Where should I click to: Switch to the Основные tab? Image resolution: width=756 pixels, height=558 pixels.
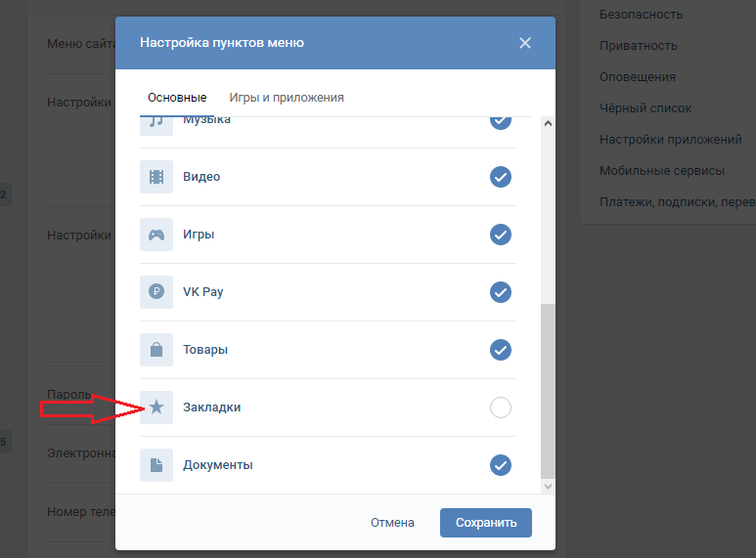[x=177, y=98]
